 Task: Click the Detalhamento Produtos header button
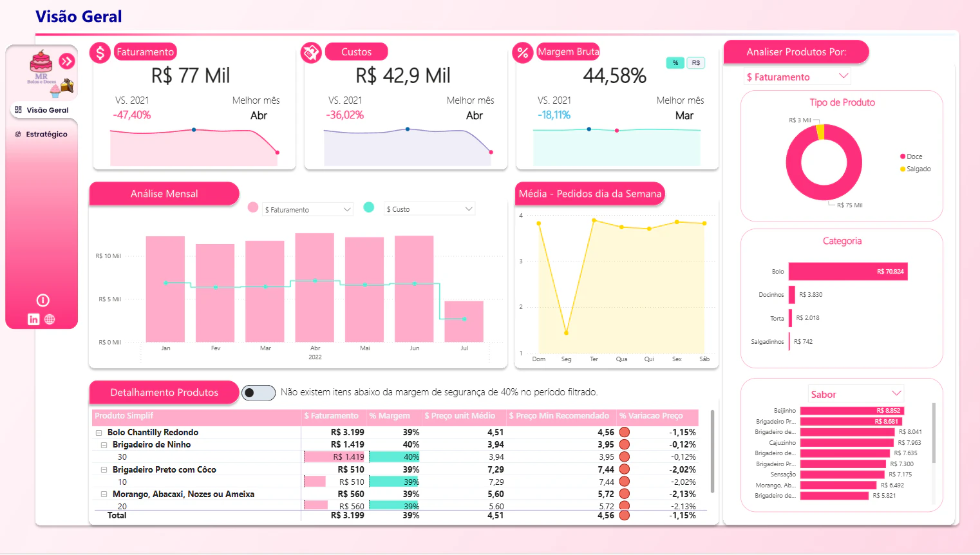(x=164, y=393)
